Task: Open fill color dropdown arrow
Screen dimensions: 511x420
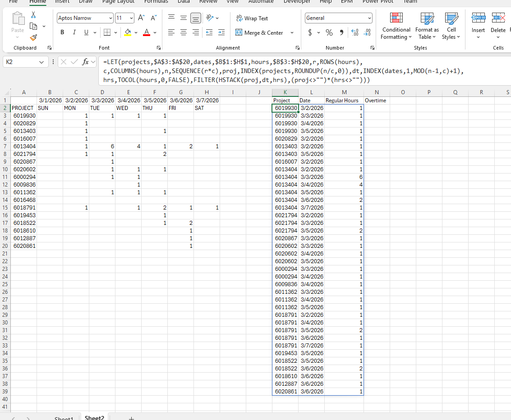Action: point(136,32)
